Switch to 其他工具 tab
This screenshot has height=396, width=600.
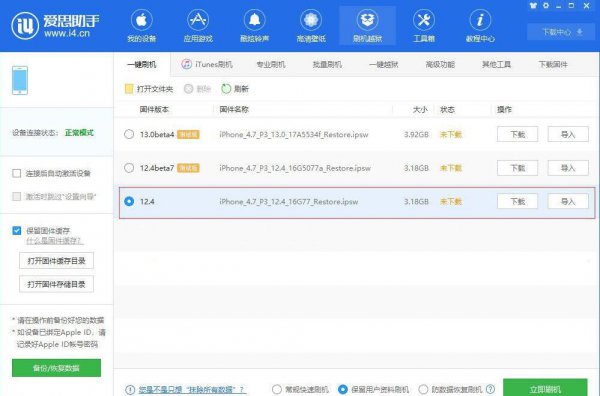tap(496, 64)
